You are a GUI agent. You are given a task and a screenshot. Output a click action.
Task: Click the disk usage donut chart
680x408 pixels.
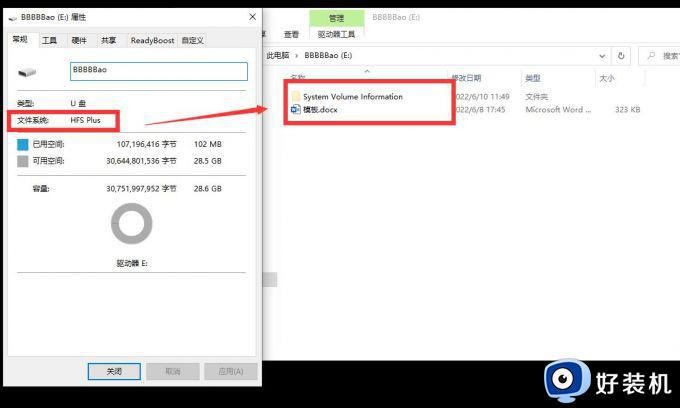point(131,224)
